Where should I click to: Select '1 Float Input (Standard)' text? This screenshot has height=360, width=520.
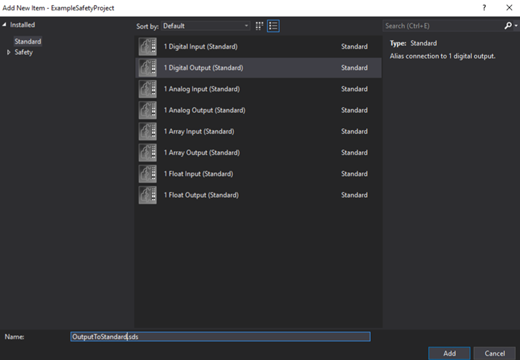[x=198, y=174]
